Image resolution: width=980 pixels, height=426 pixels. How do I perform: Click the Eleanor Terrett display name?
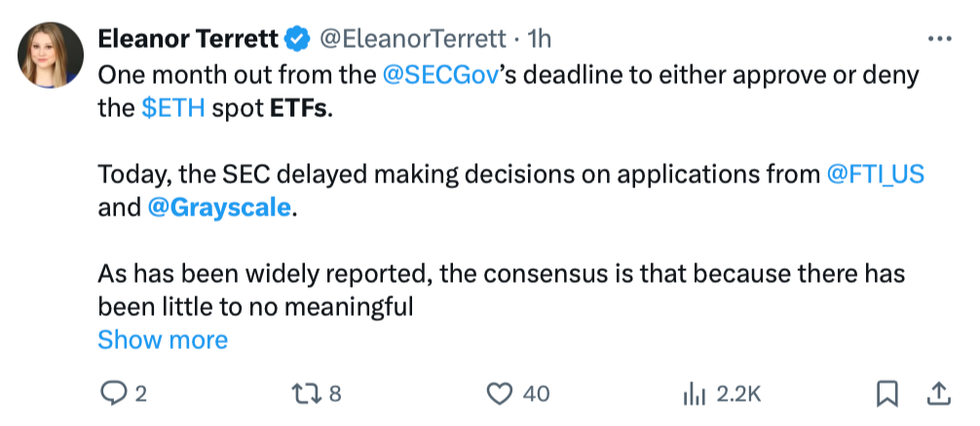tap(188, 39)
